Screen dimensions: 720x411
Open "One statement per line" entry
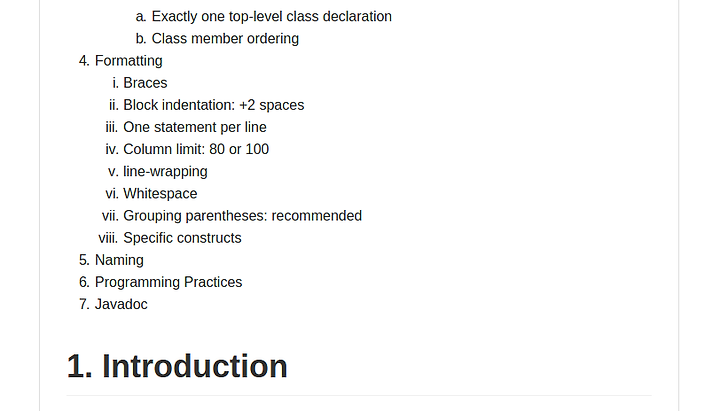pos(195,127)
